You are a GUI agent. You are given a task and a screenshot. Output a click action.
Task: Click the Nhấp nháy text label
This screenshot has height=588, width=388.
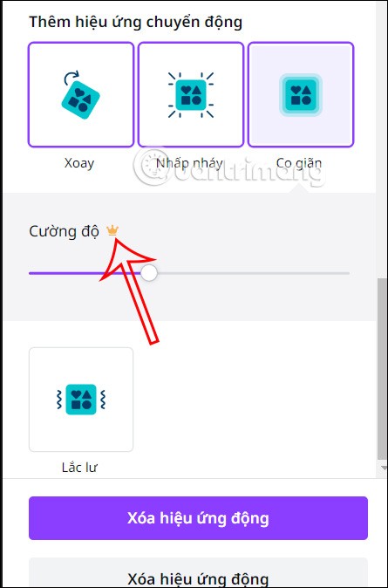[190, 163]
